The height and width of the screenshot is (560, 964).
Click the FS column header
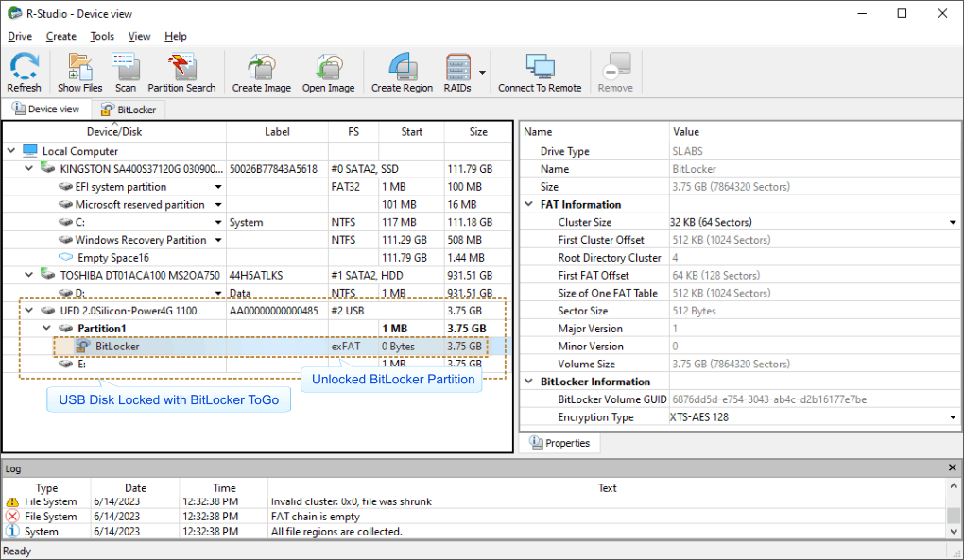[x=353, y=131]
